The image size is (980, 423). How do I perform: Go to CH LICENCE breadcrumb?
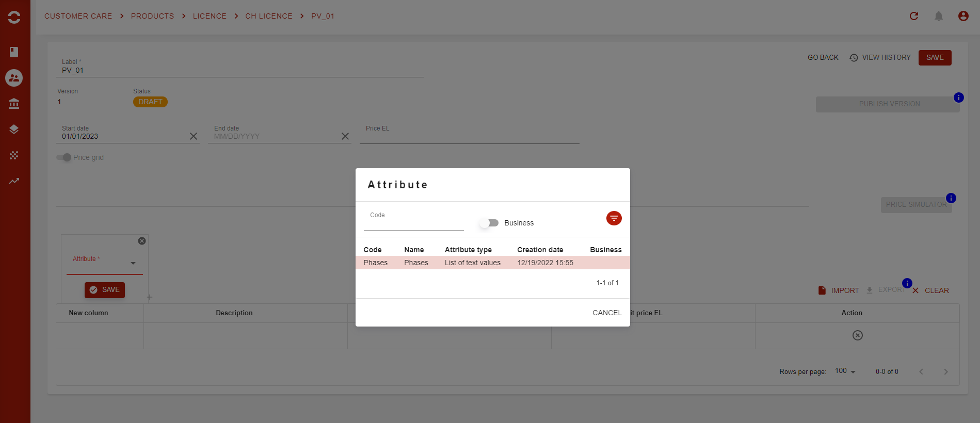pyautogui.click(x=268, y=16)
